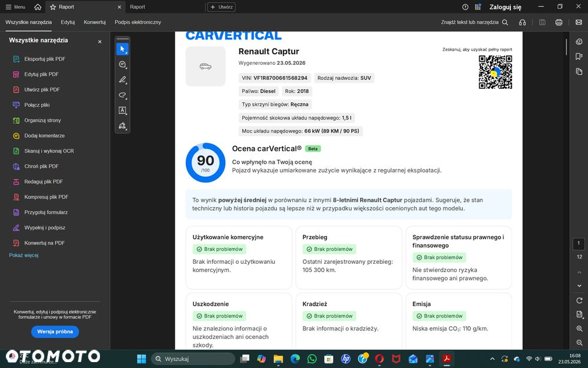Open the apps grid icon
Image resolution: width=588 pixels, height=368 pixels.
coord(477,6)
